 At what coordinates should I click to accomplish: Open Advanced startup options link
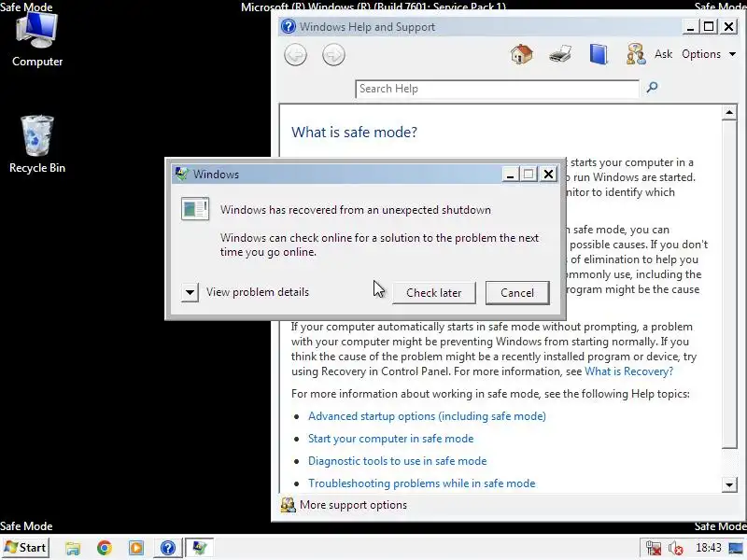[427, 416]
